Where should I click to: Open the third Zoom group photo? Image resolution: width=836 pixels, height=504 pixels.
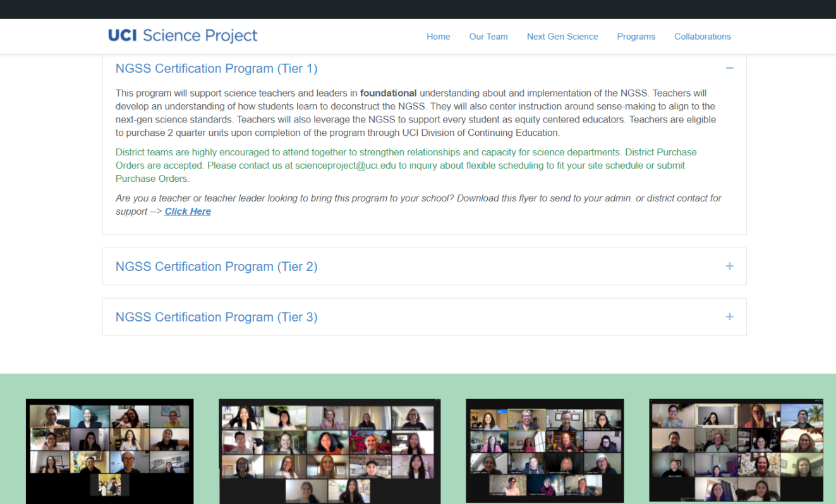(x=544, y=451)
